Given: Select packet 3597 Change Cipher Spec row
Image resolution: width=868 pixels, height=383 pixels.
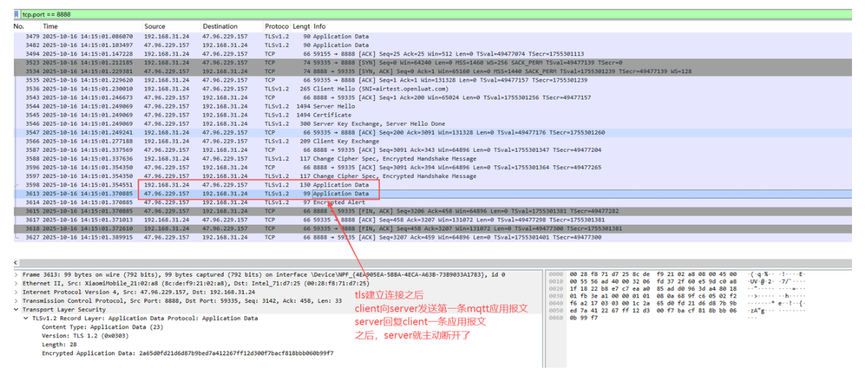Looking at the screenshot, I should click(432, 177).
